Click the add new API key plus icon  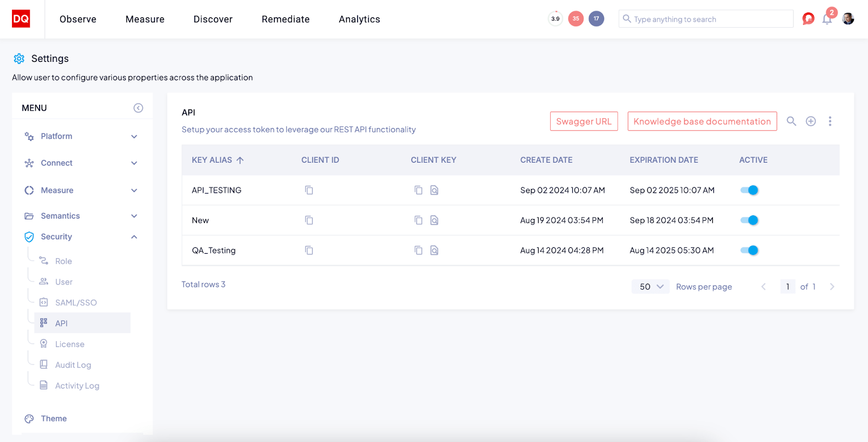810,121
